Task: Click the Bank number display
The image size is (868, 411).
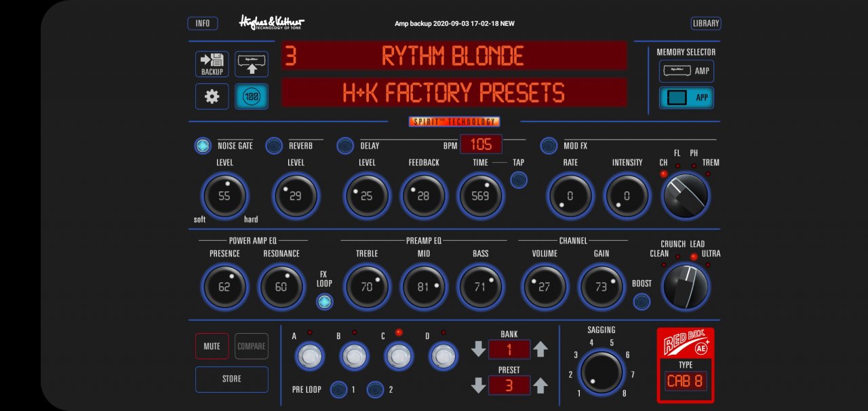Action: pyautogui.click(x=509, y=349)
